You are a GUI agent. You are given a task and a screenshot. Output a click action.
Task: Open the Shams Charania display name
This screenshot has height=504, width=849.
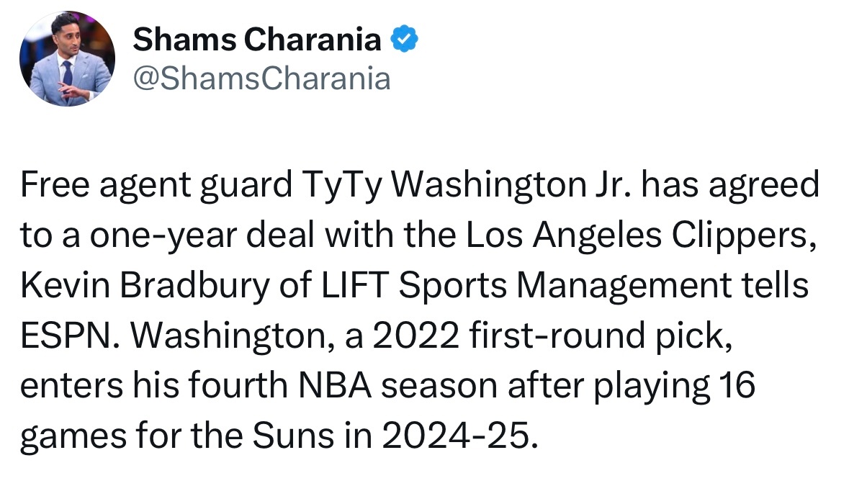click(256, 40)
